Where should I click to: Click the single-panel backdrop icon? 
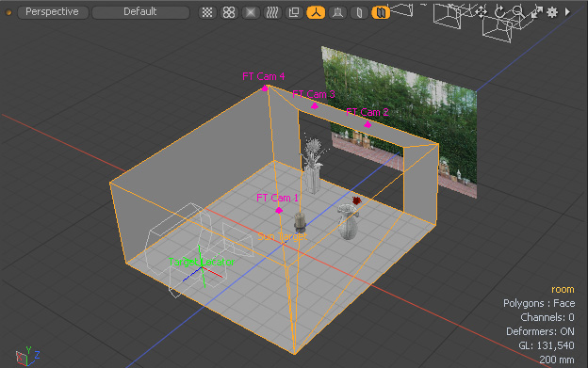(x=359, y=12)
